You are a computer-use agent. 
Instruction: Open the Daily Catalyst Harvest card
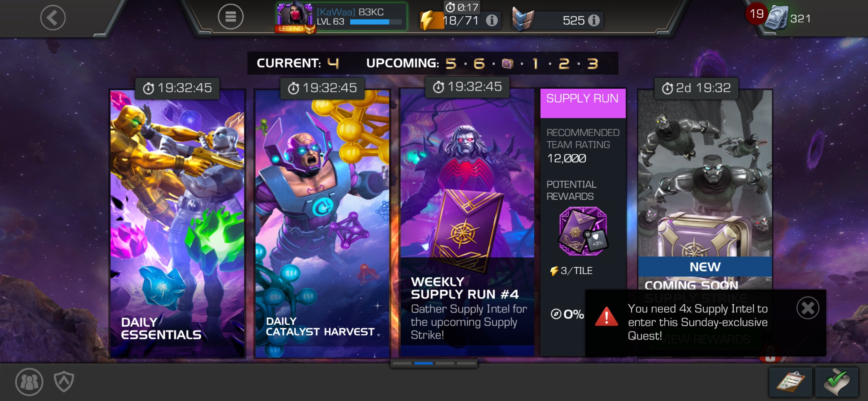pos(322,223)
